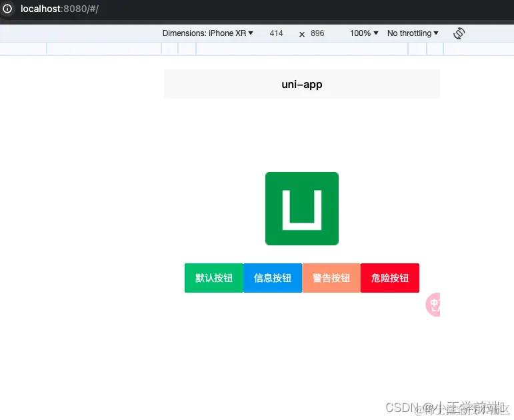Image resolution: width=514 pixels, height=420 pixels.
Task: Click the green uni-app logo image
Action: point(302,209)
